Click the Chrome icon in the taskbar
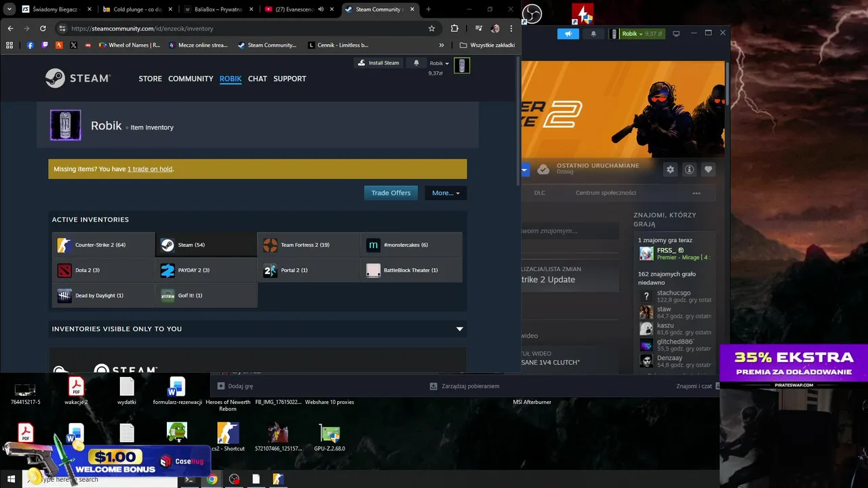The image size is (868, 488). pos(212,479)
